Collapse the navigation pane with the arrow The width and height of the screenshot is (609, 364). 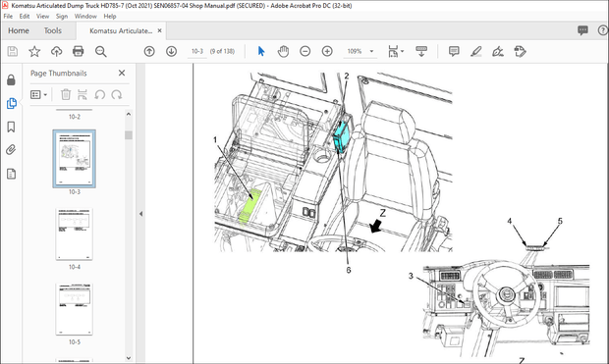(141, 214)
